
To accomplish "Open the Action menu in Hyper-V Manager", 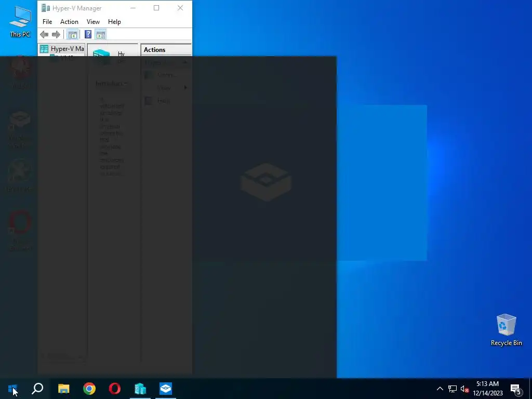I will [x=69, y=22].
